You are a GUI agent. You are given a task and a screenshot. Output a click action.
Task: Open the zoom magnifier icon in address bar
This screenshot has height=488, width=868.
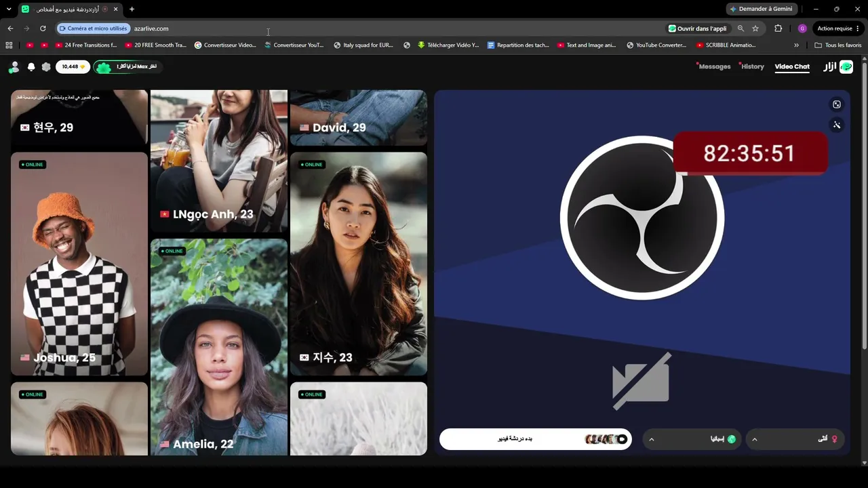741,28
